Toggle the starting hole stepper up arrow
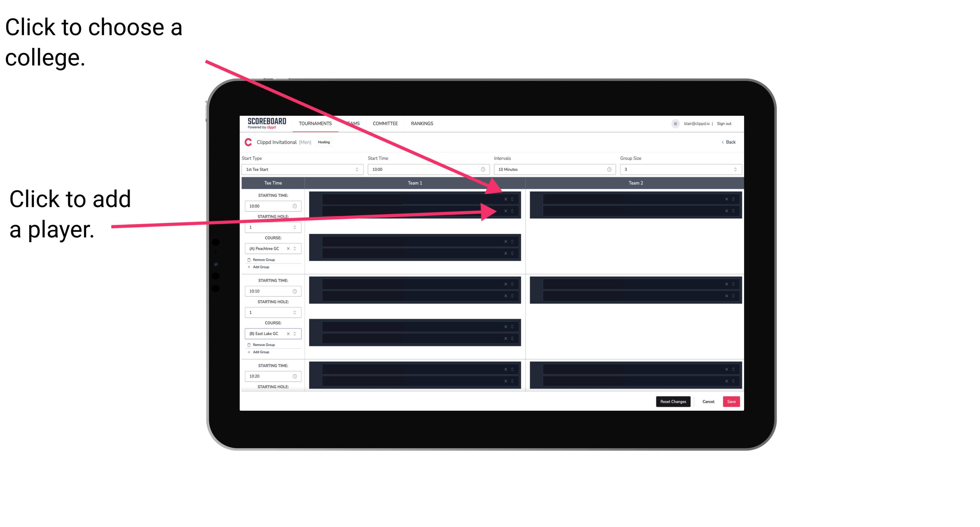The image size is (980, 527). 295,225
